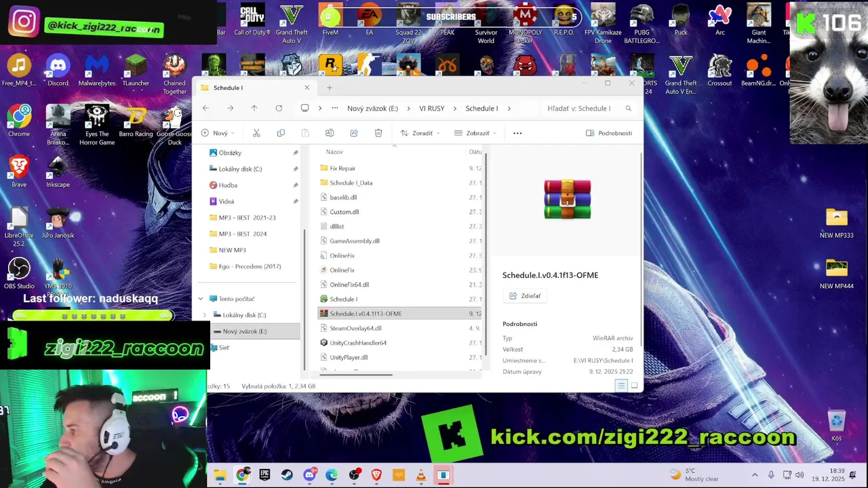This screenshot has height=488, width=868.
Task: Open the Call of Duty desktop shortcut
Action: pyautogui.click(x=252, y=20)
